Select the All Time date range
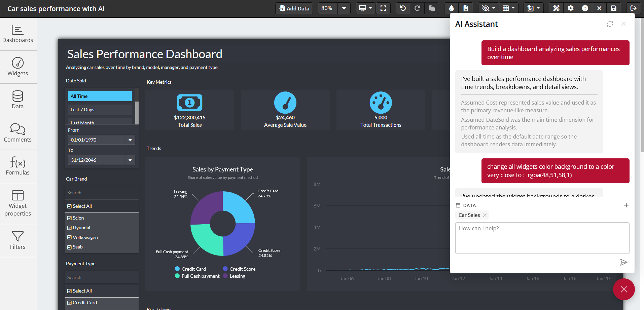The height and width of the screenshot is (310, 644). (x=100, y=96)
